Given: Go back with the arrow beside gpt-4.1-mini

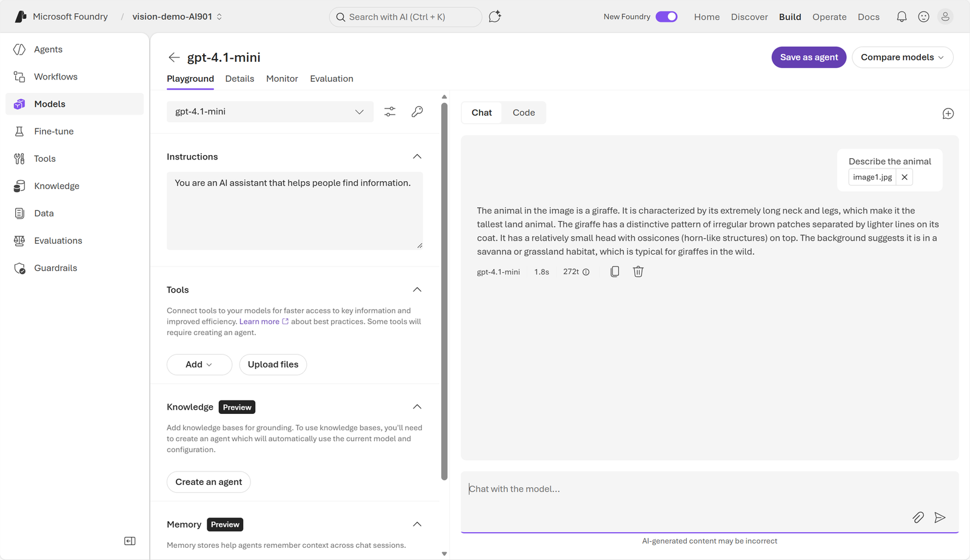Looking at the screenshot, I should (x=174, y=58).
